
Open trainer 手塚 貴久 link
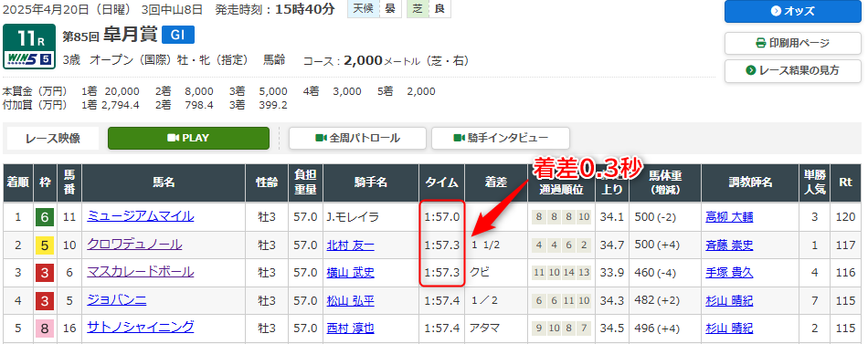coord(729,273)
